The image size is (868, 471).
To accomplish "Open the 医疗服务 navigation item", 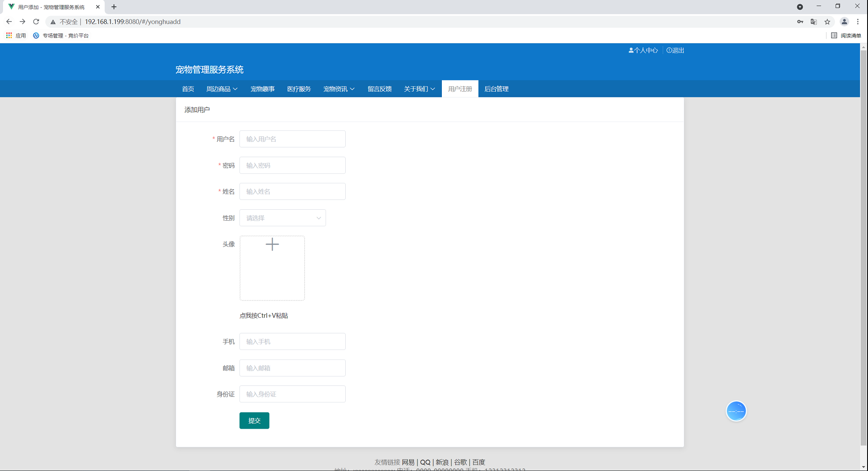I will coord(299,89).
